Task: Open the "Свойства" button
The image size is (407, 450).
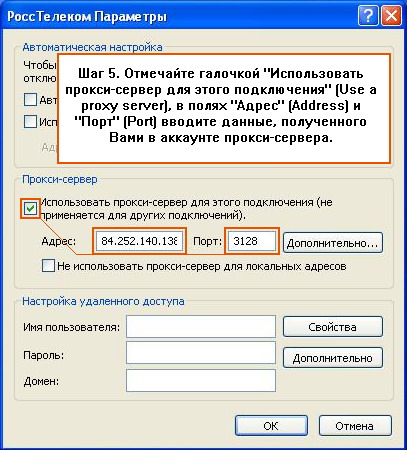Action: click(x=333, y=327)
